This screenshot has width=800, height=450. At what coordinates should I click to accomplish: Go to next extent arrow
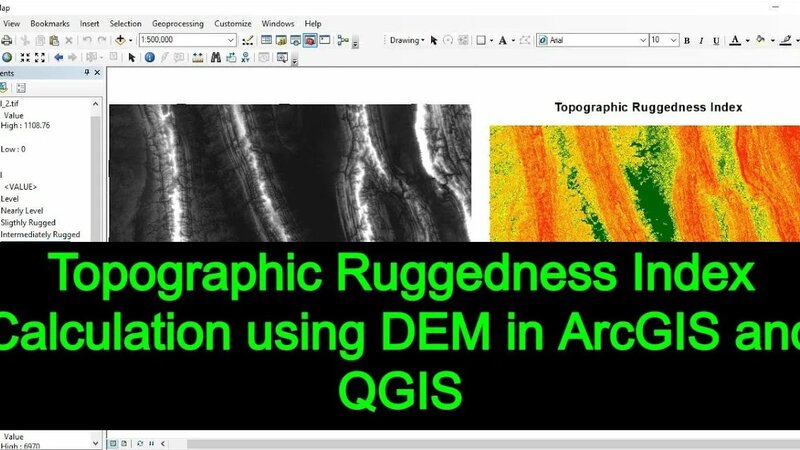coord(72,57)
